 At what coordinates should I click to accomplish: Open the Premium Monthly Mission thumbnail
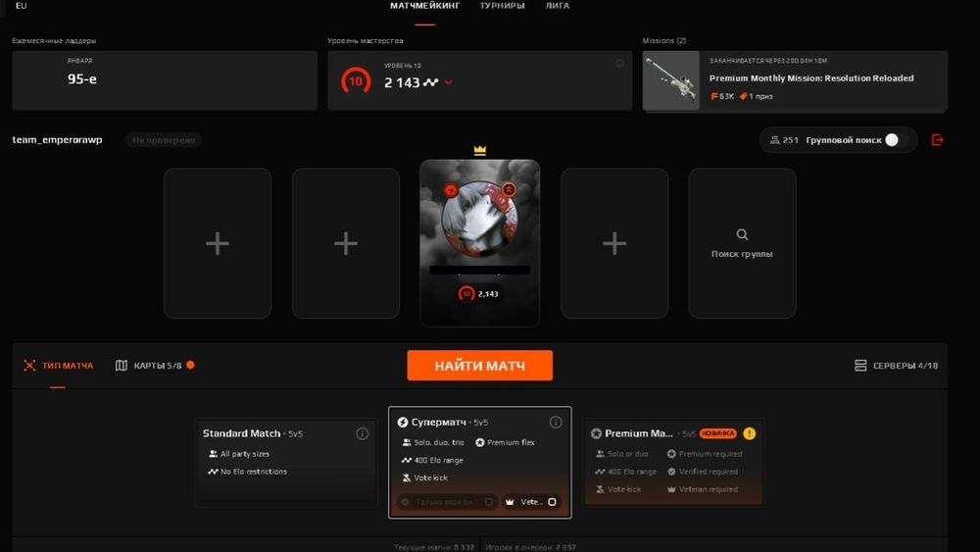coord(670,80)
